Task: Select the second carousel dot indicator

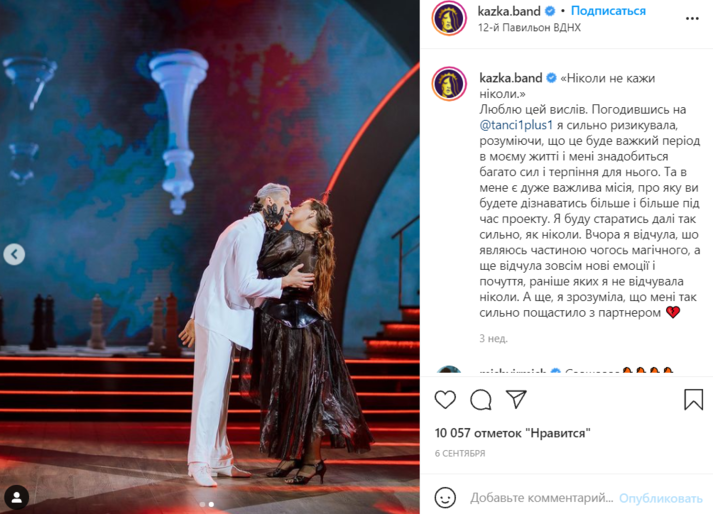Action: coord(211,504)
